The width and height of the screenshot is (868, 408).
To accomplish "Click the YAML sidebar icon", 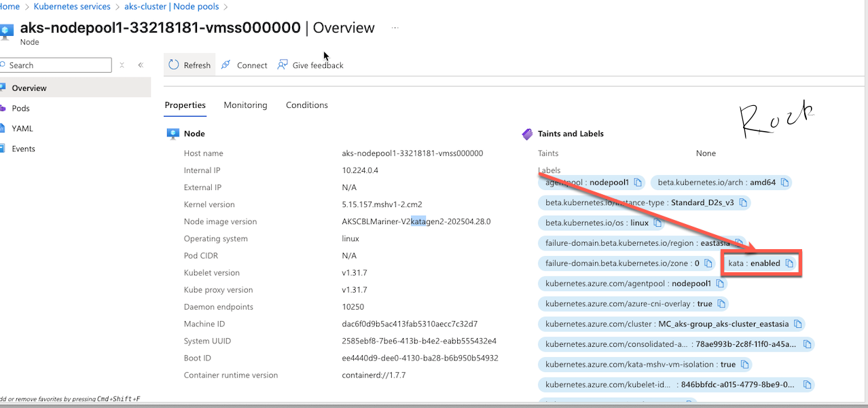I will coord(3,128).
